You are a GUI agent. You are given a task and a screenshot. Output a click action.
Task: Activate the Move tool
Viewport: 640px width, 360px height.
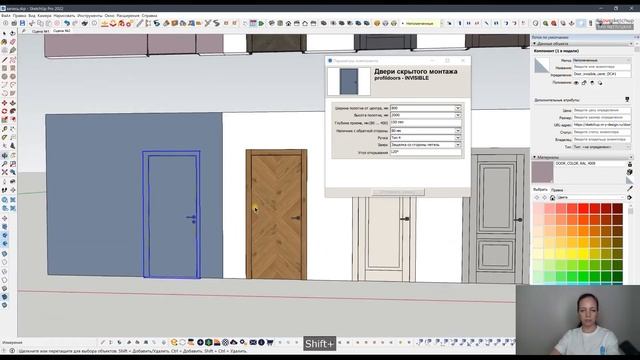click(4, 103)
